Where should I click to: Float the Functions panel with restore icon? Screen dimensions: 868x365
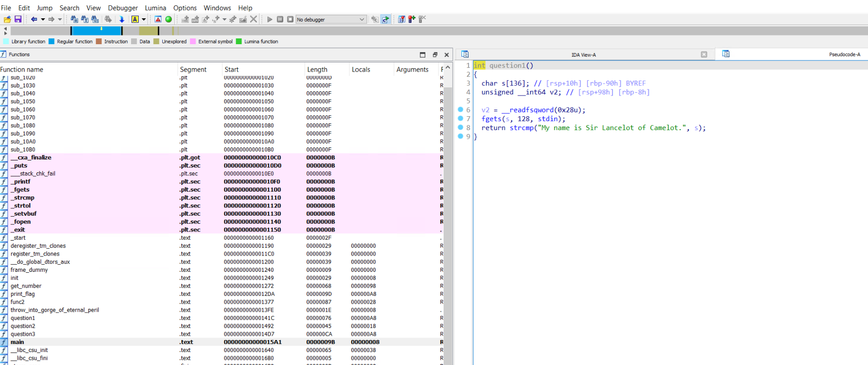coord(435,55)
